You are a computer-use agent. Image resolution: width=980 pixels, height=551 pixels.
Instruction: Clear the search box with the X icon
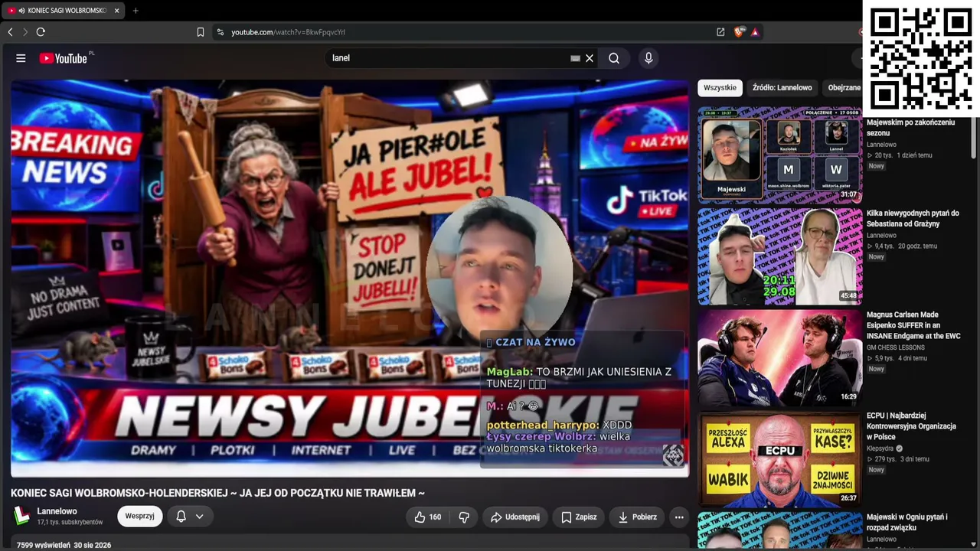590,58
